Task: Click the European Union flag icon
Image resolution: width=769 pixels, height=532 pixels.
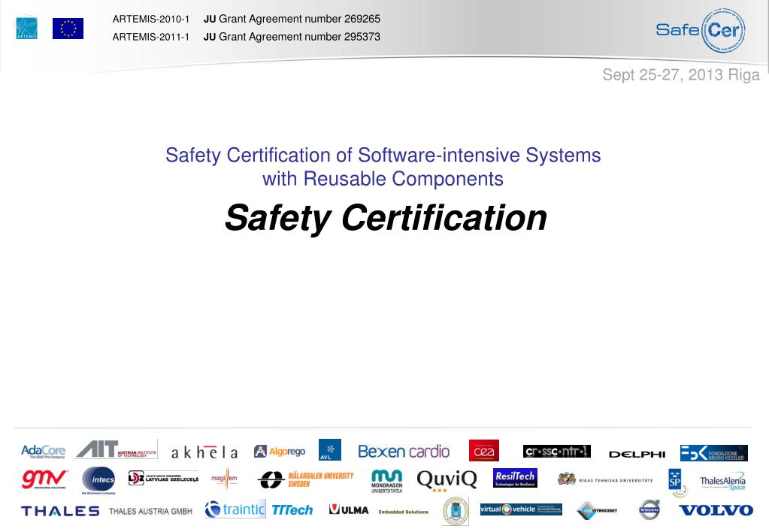Action: pos(68,29)
